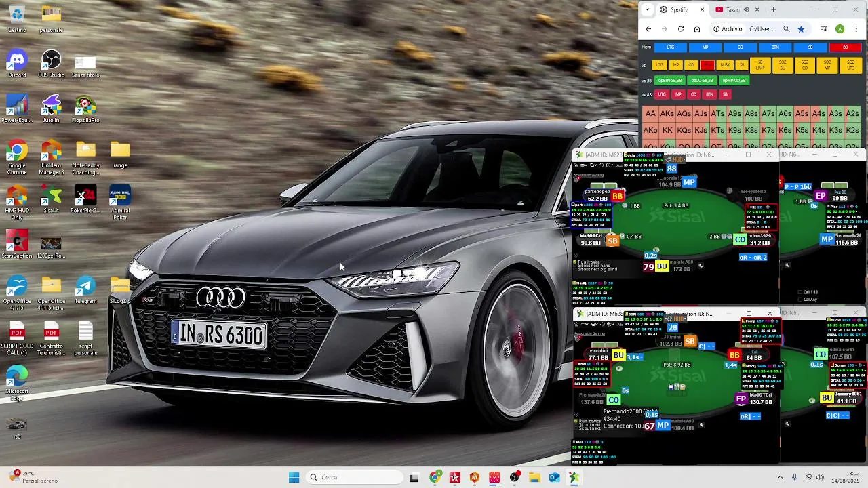Select the Admiral Poker shortcut
Screen dimensions: 868x488
pyautogui.click(x=120, y=203)
